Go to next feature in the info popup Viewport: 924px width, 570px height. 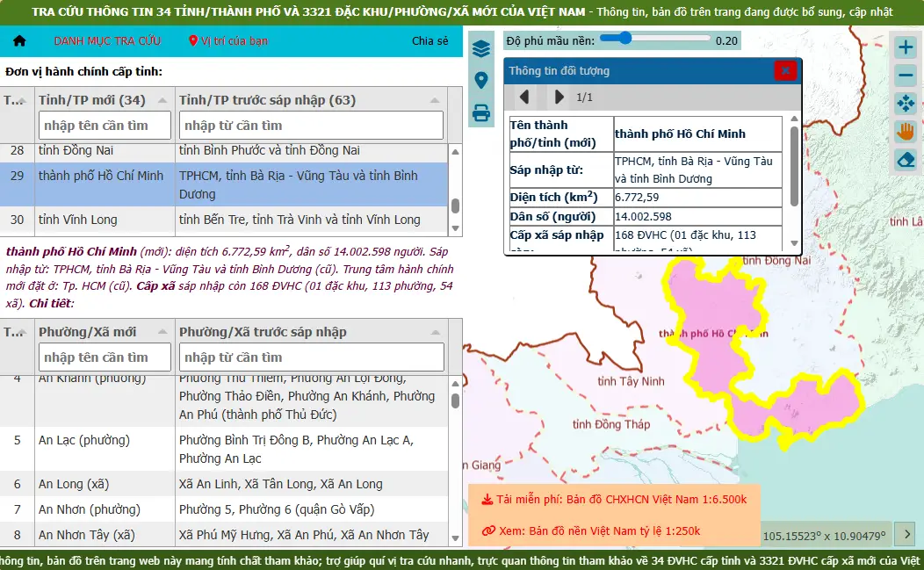559,97
